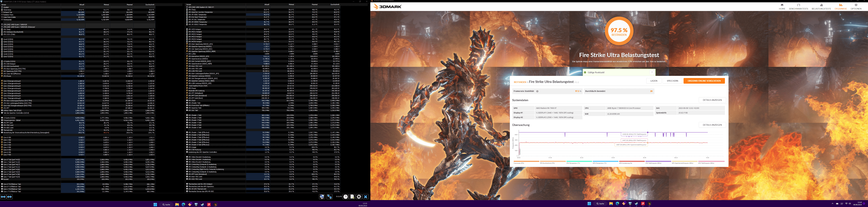Click HWiNFO logging start sheet icon

[352, 197]
